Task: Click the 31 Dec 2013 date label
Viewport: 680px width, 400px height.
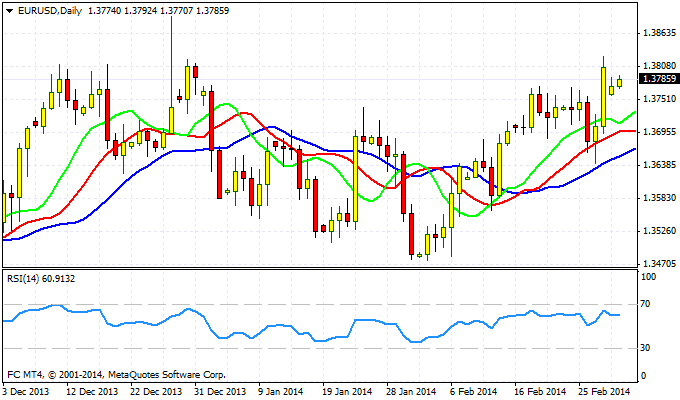Action: [220, 392]
